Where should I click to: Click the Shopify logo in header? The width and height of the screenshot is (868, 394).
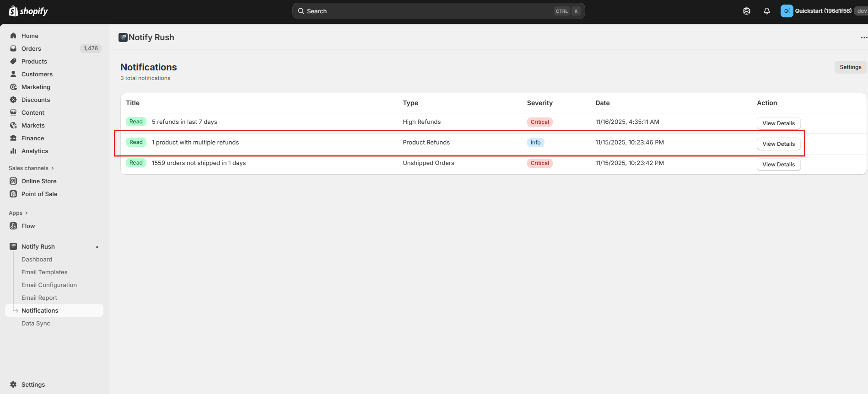click(28, 11)
